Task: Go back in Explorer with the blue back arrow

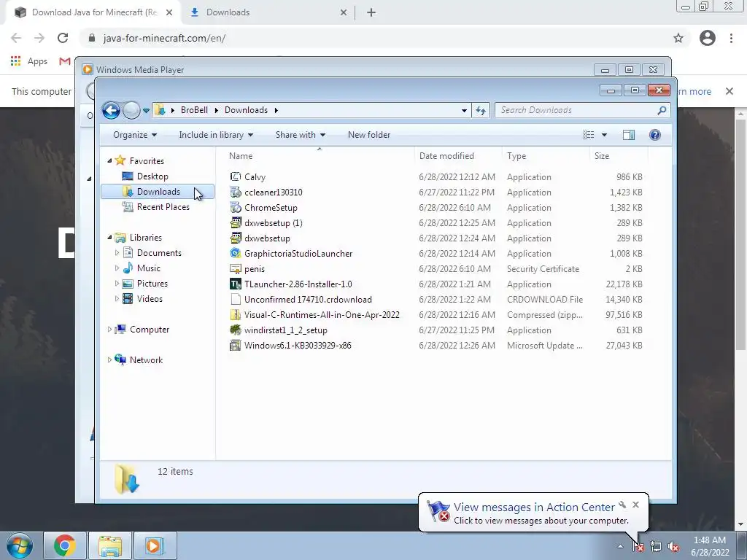Action: [111, 111]
